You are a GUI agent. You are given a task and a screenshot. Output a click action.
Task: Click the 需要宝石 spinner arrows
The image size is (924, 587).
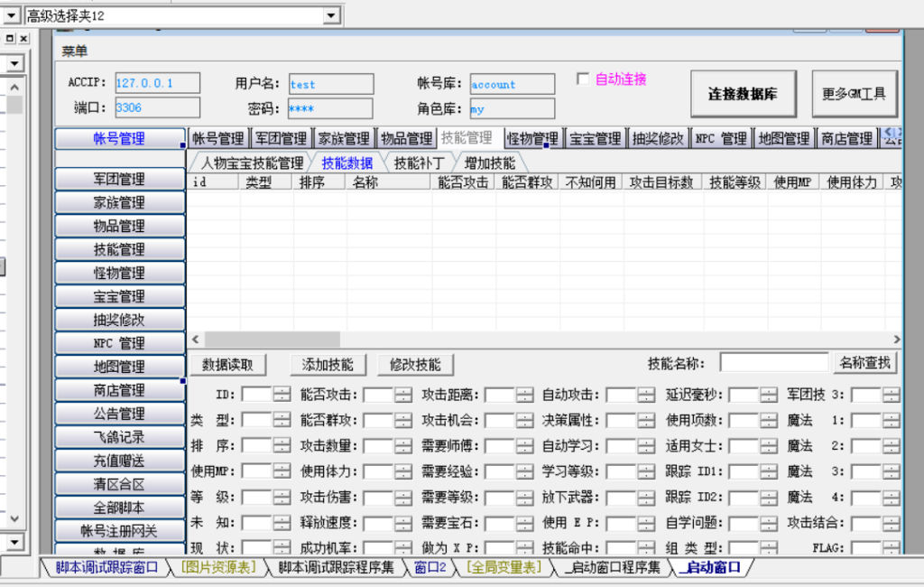click(x=525, y=523)
